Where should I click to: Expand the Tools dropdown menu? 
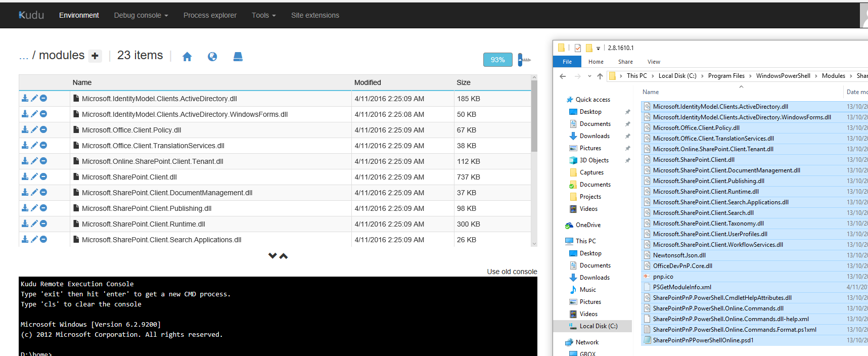pyautogui.click(x=263, y=15)
